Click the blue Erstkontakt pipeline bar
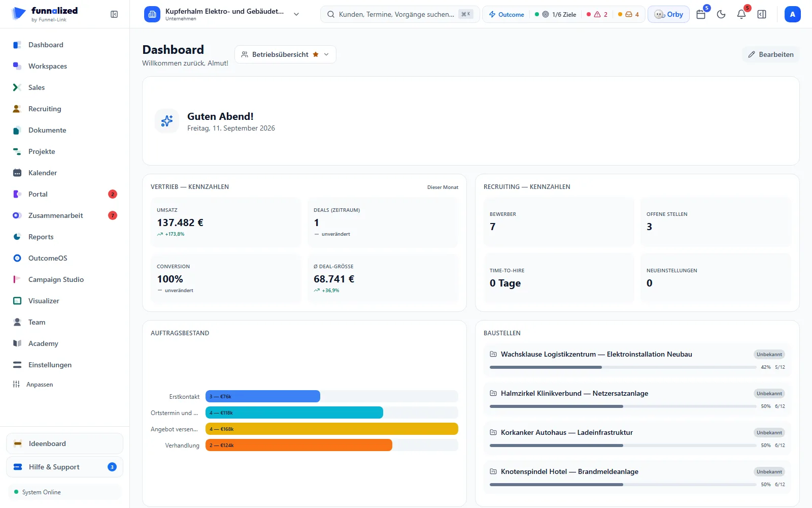The height and width of the screenshot is (508, 812). [263, 396]
